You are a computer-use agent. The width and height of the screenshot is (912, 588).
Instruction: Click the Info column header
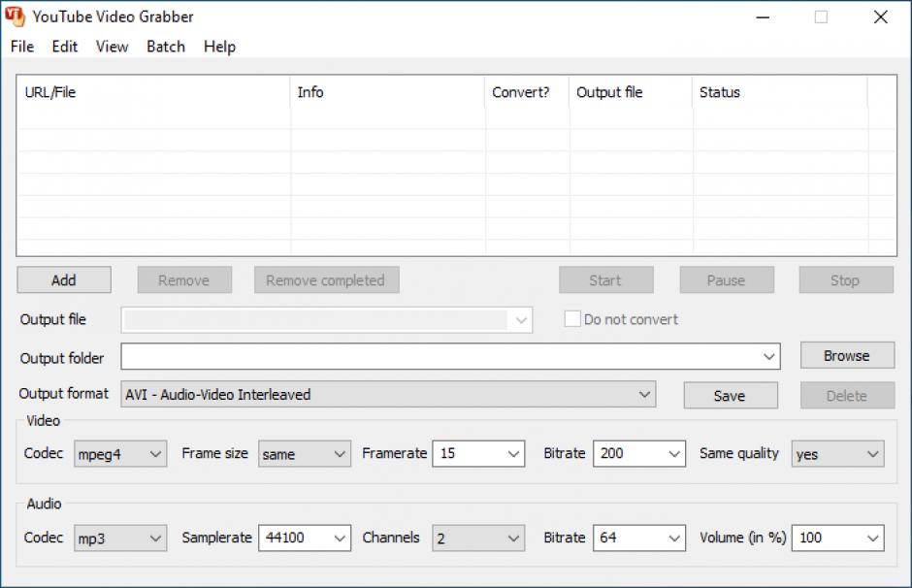point(387,92)
